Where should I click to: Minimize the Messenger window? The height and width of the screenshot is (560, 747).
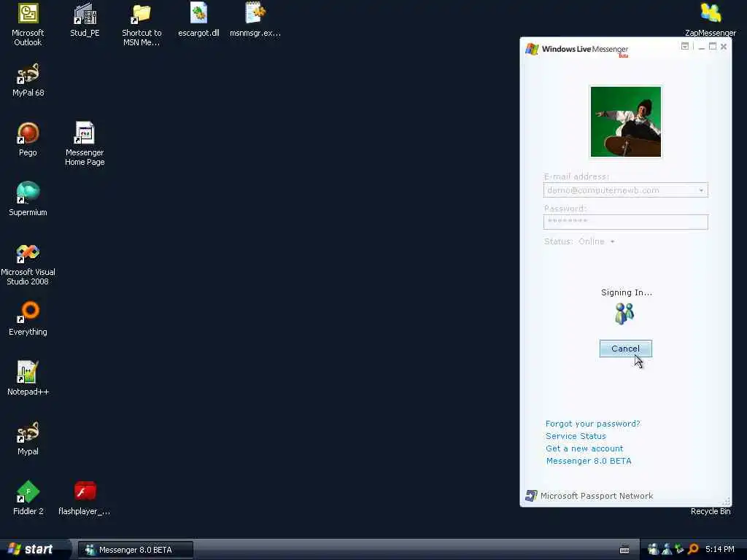(701, 47)
